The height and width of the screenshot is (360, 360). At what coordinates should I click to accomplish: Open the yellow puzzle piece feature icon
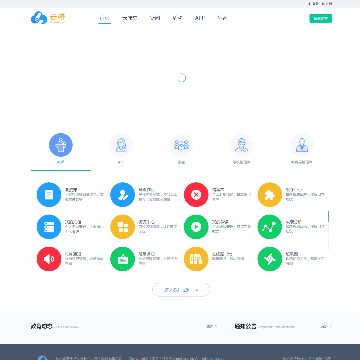click(x=270, y=195)
